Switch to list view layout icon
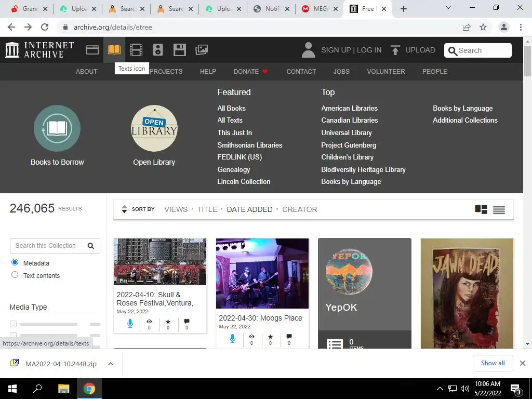The width and height of the screenshot is (532, 399). click(499, 210)
